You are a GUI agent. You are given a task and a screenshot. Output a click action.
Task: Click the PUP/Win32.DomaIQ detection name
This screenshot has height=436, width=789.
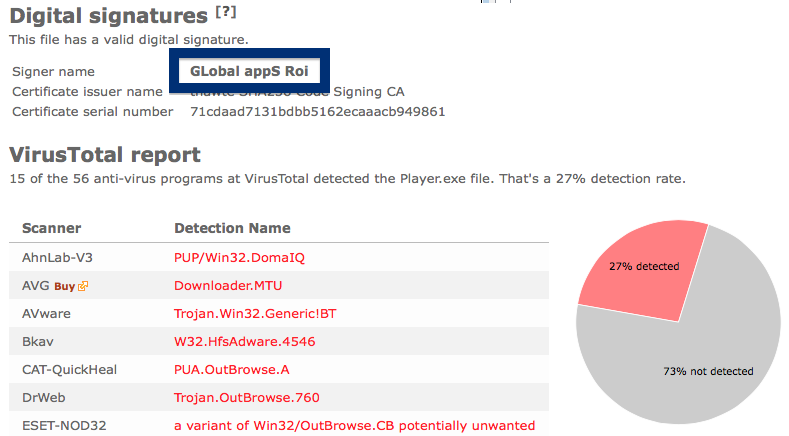coord(240,258)
